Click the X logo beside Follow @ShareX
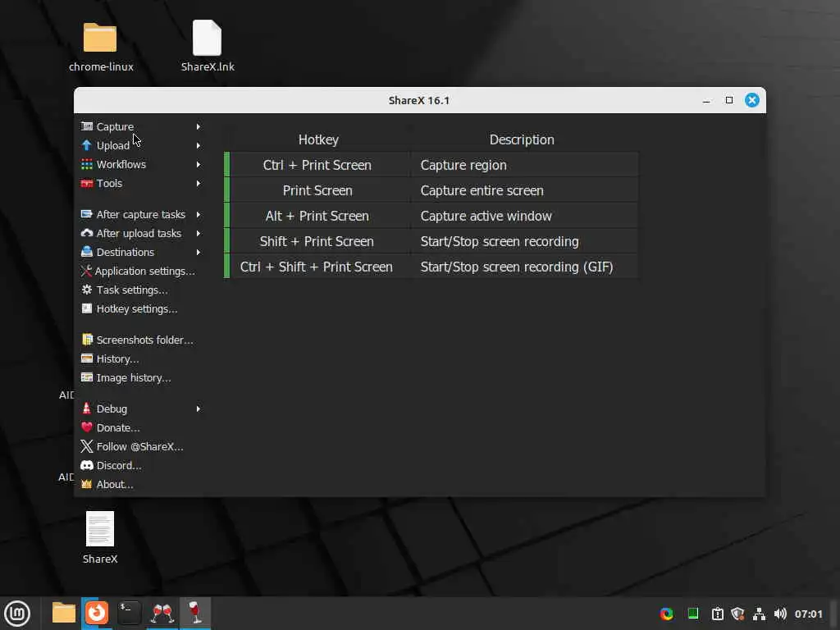 click(x=87, y=446)
